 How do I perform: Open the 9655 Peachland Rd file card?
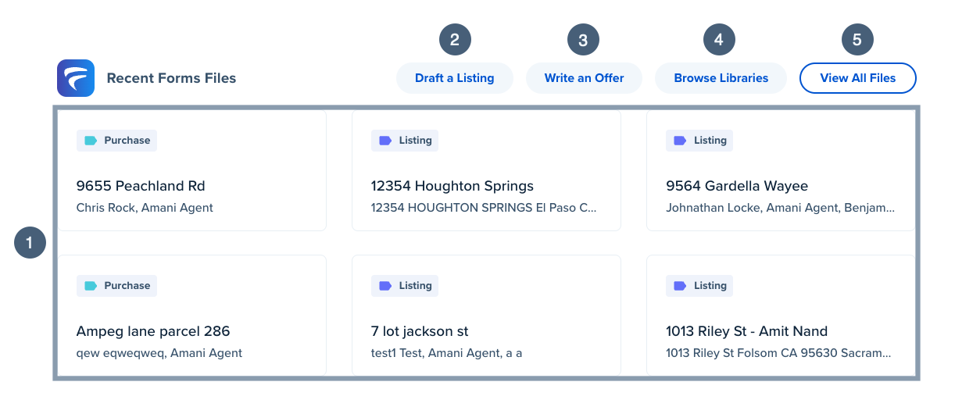pyautogui.click(x=191, y=186)
